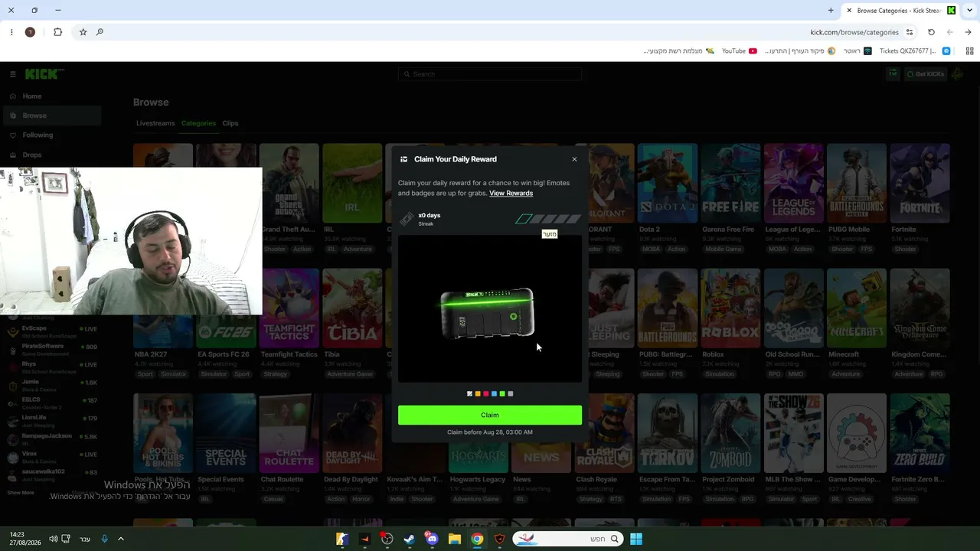Open the Project Zomboid category
This screenshot has width=980, height=551.
click(x=730, y=433)
